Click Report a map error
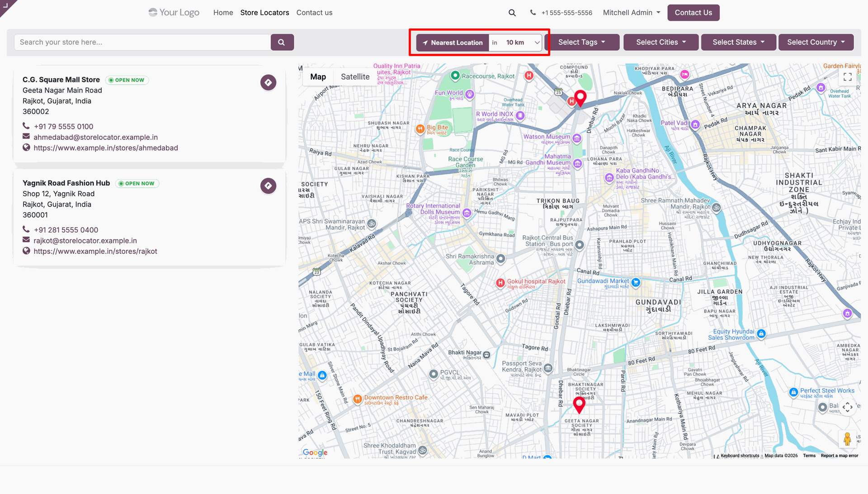The image size is (868, 494). tap(840, 456)
